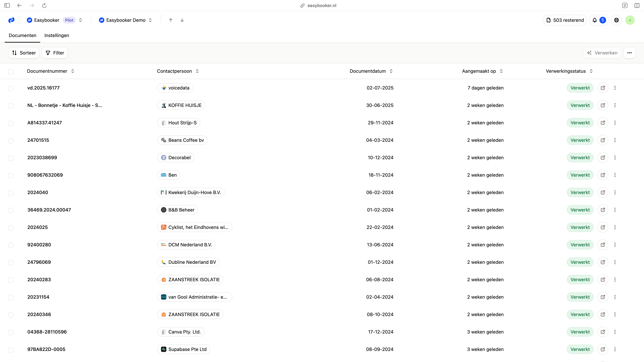
Task: Open notifications bell with 5 badge
Action: coord(599,20)
